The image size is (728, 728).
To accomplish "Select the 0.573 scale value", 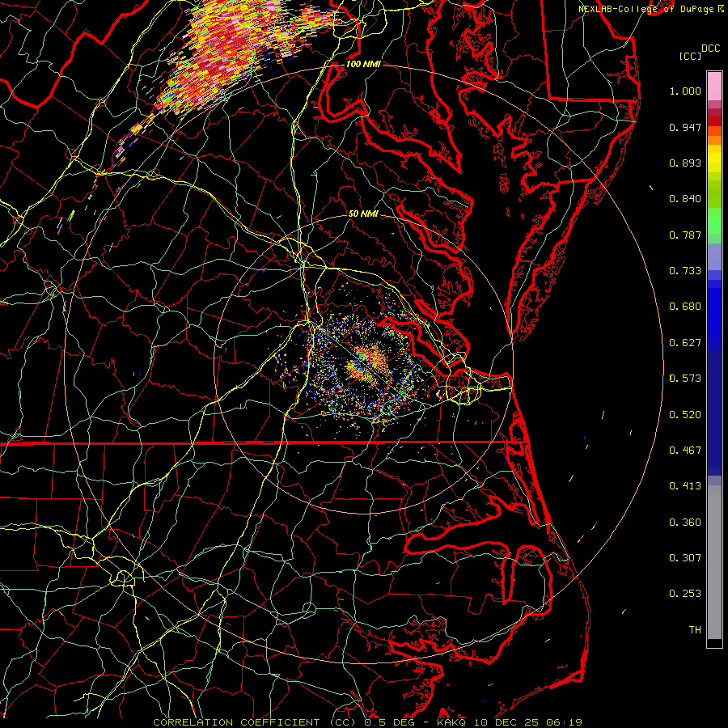I will (x=685, y=379).
